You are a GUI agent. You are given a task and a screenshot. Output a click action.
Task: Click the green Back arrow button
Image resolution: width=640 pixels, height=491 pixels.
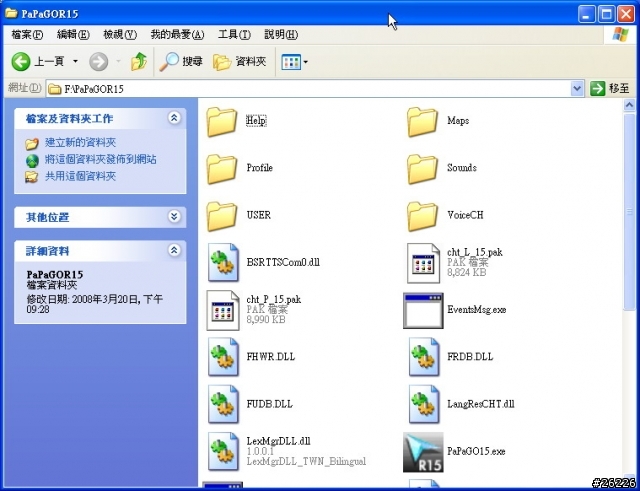21,62
